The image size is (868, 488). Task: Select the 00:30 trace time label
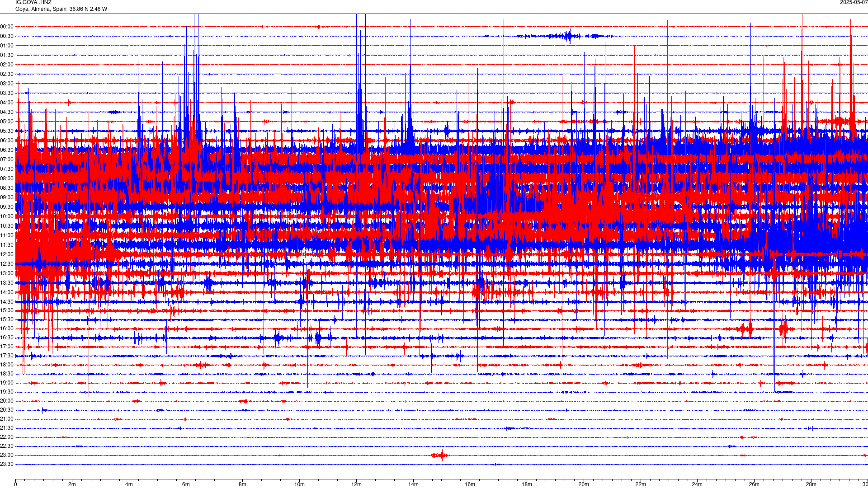pos(7,36)
